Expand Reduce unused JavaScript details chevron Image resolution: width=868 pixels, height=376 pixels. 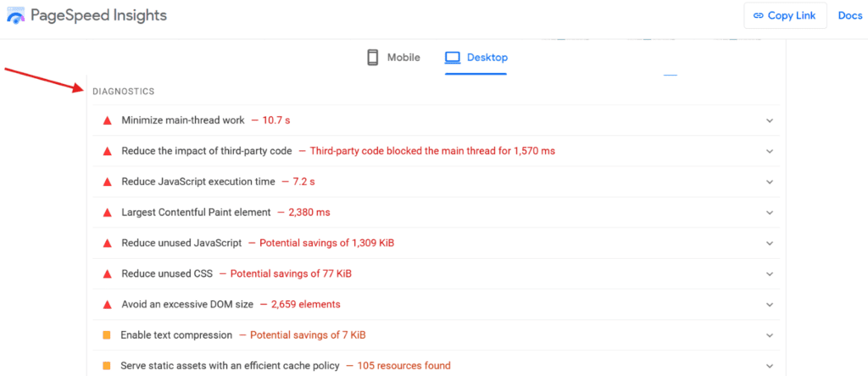click(770, 243)
